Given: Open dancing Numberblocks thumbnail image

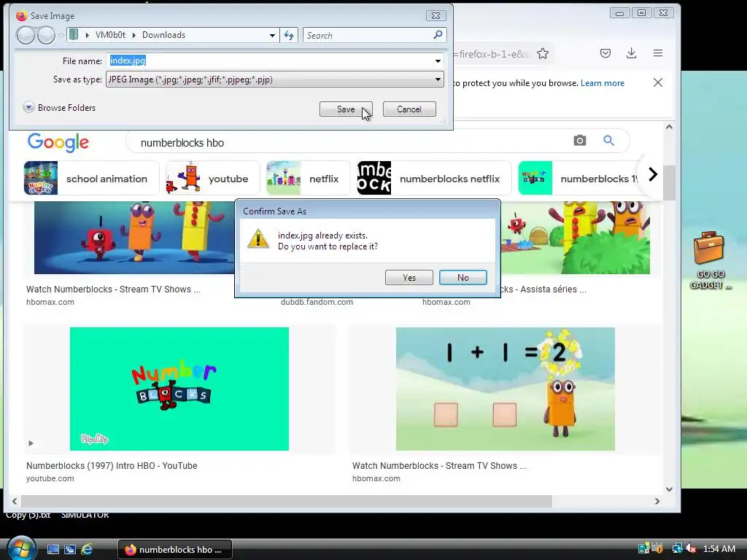Looking at the screenshot, I should [134, 237].
